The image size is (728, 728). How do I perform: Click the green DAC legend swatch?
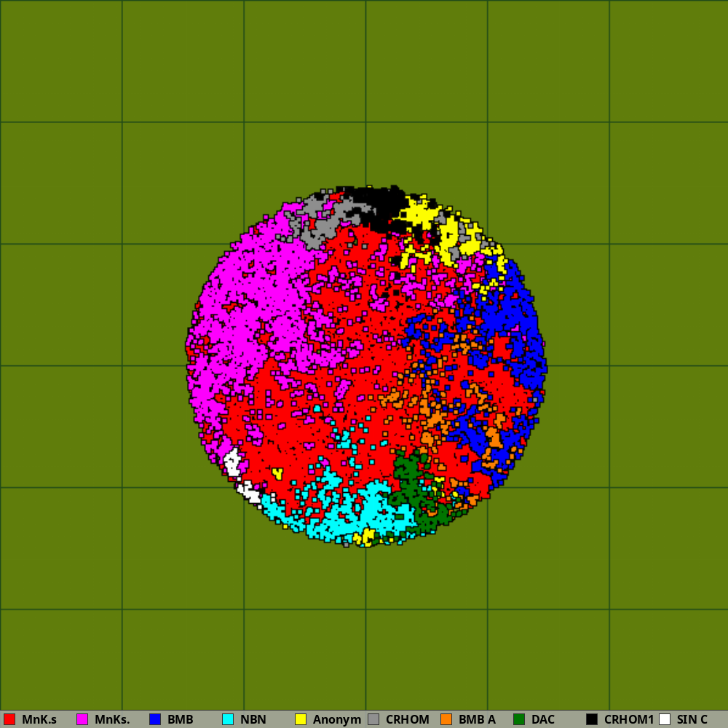click(x=520, y=719)
